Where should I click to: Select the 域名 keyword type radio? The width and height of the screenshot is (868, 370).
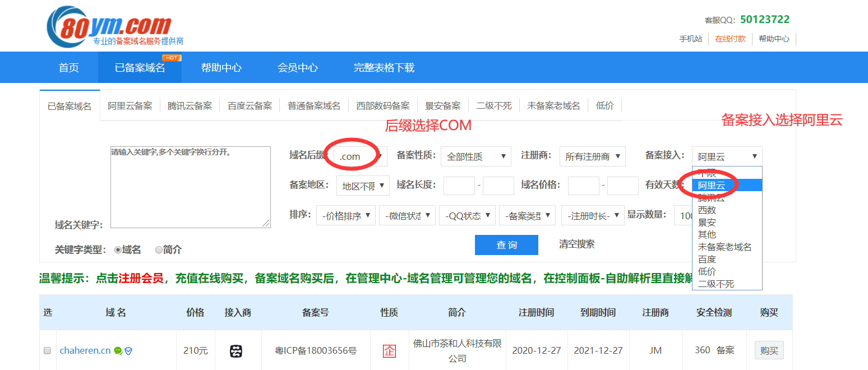tap(118, 249)
